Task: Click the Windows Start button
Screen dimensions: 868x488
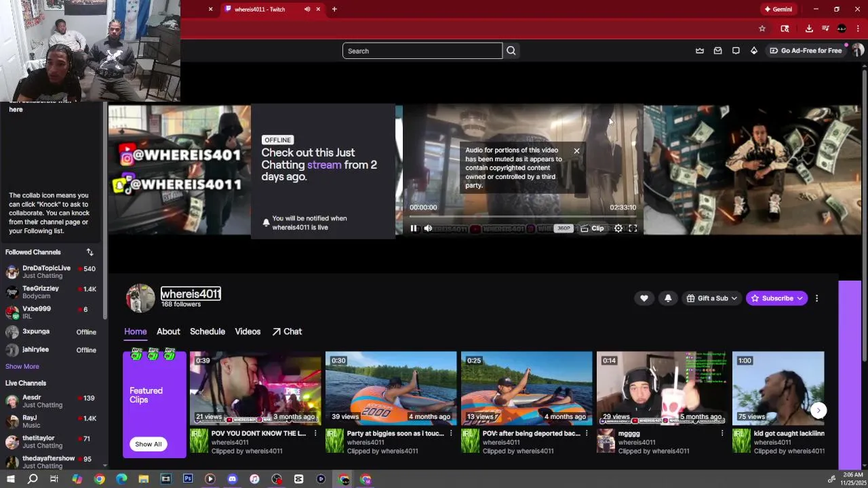Action: pos(10,479)
